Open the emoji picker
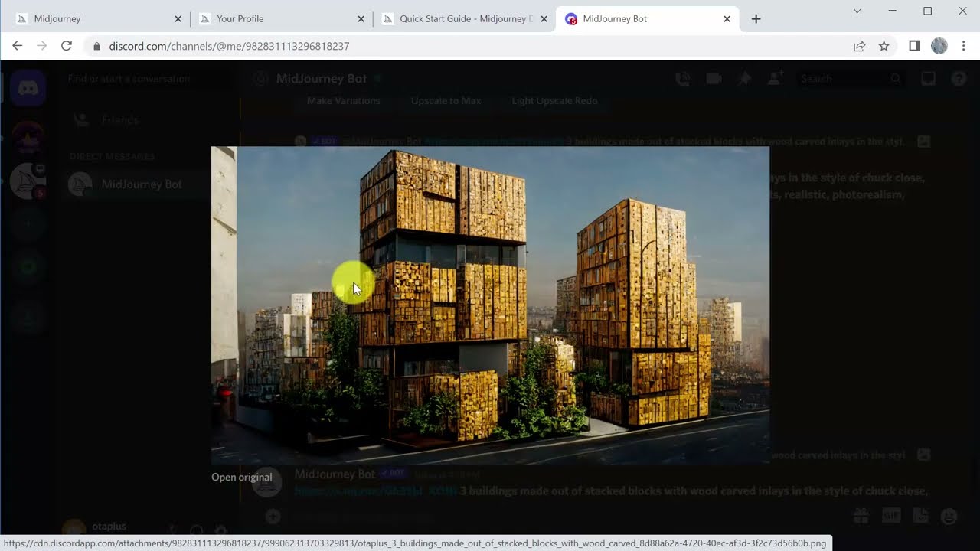Viewport: 980px width, 551px height. tap(949, 516)
